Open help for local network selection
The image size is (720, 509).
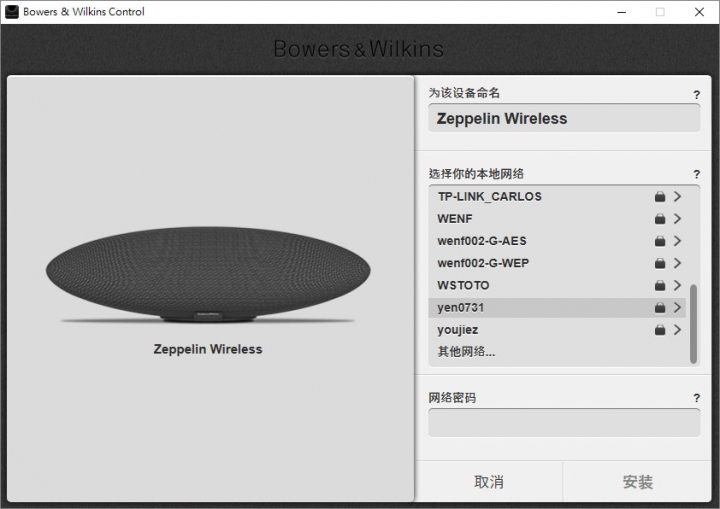(697, 174)
